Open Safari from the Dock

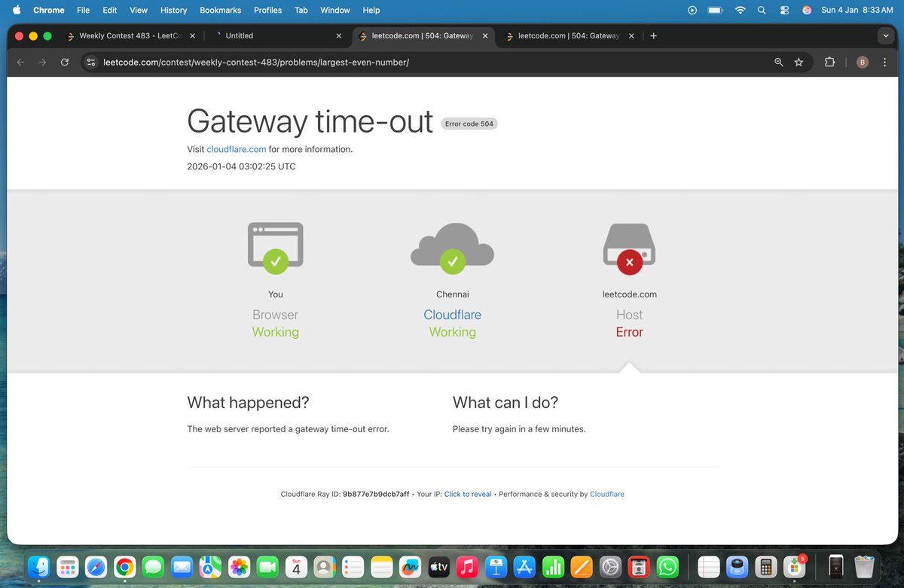[x=96, y=566]
